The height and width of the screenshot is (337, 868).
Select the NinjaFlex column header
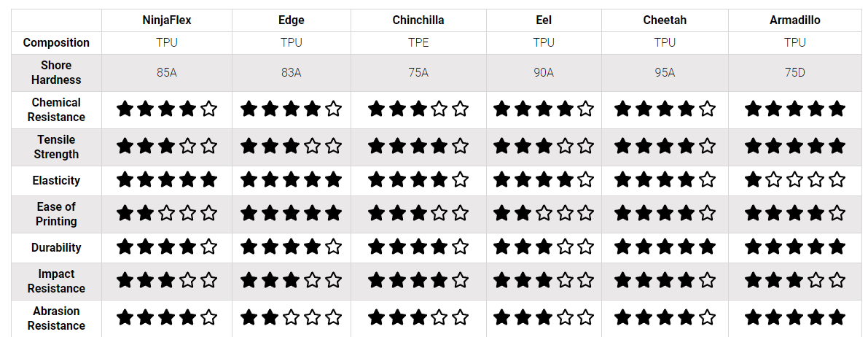point(167,20)
